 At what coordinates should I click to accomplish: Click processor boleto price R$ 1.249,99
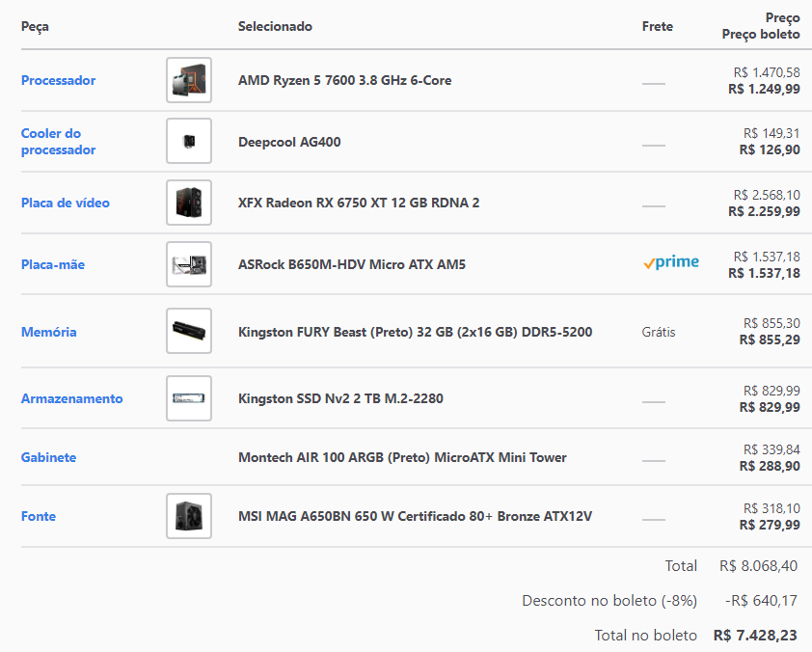pyautogui.click(x=764, y=89)
